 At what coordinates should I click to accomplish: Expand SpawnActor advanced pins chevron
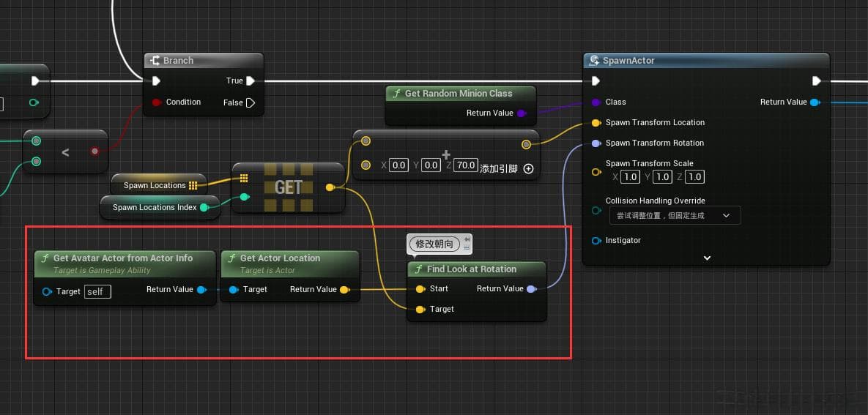(707, 258)
